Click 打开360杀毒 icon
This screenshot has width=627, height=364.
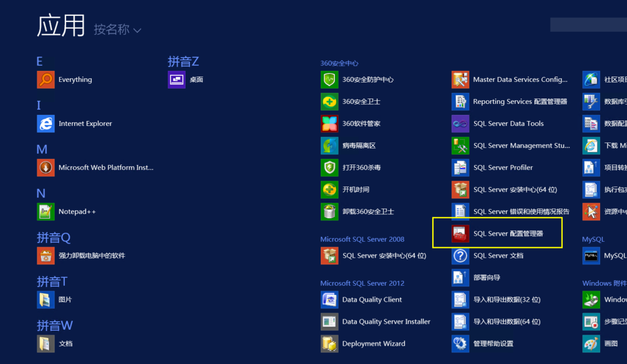pos(329,168)
